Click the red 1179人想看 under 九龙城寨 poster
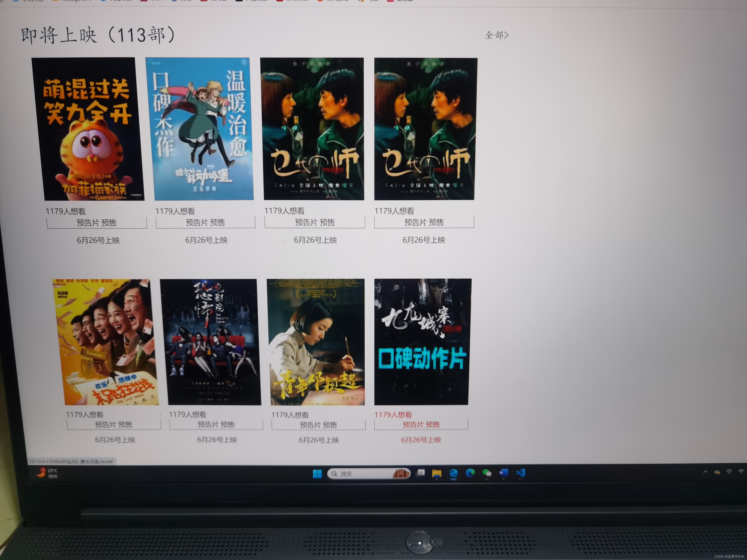Image resolution: width=747 pixels, height=560 pixels. 393,415
